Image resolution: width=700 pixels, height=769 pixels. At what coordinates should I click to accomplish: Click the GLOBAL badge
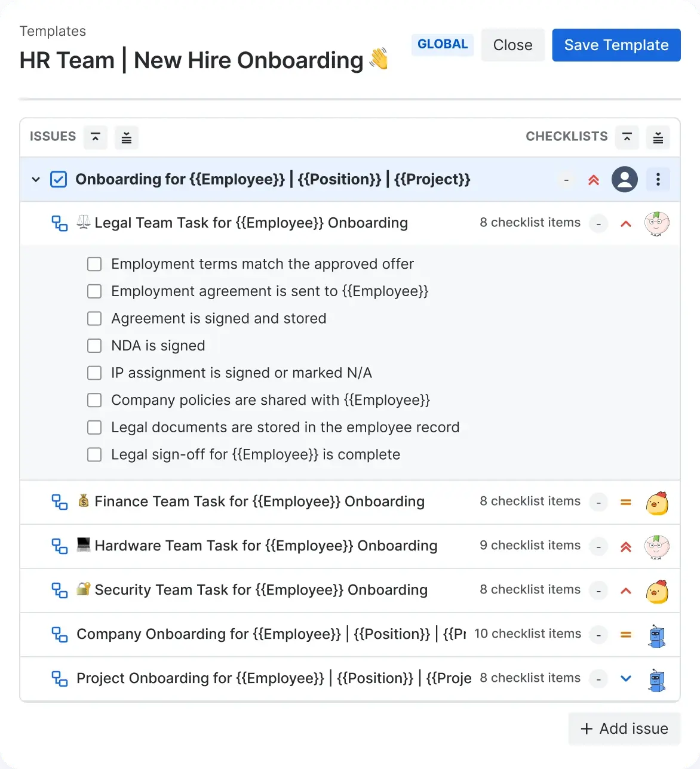click(x=443, y=45)
